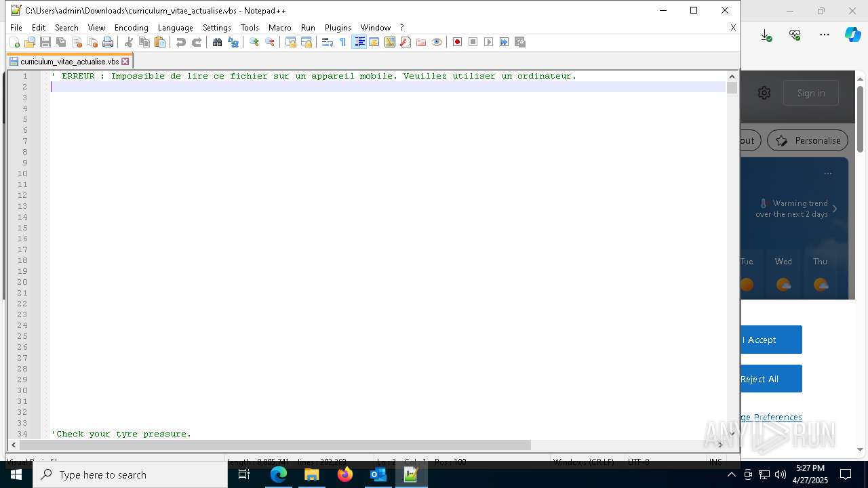Redo the last undone edit
The image size is (868, 488).
click(197, 42)
